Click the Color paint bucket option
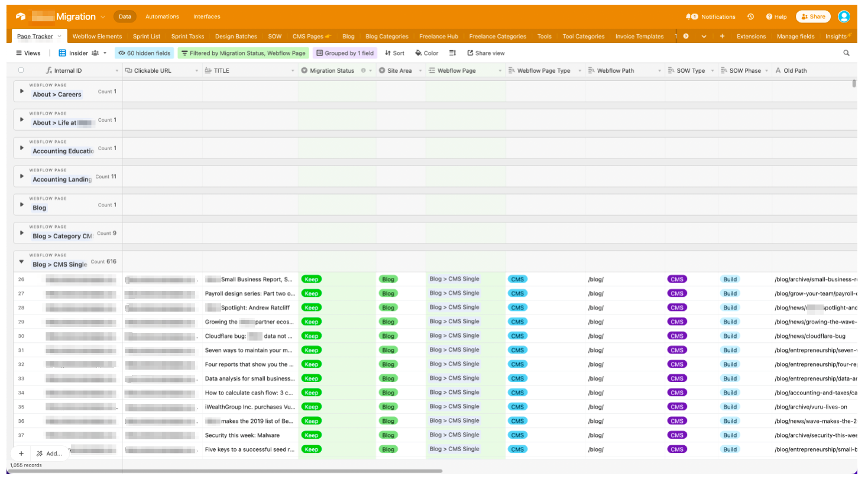The image size is (868, 486). pos(426,53)
